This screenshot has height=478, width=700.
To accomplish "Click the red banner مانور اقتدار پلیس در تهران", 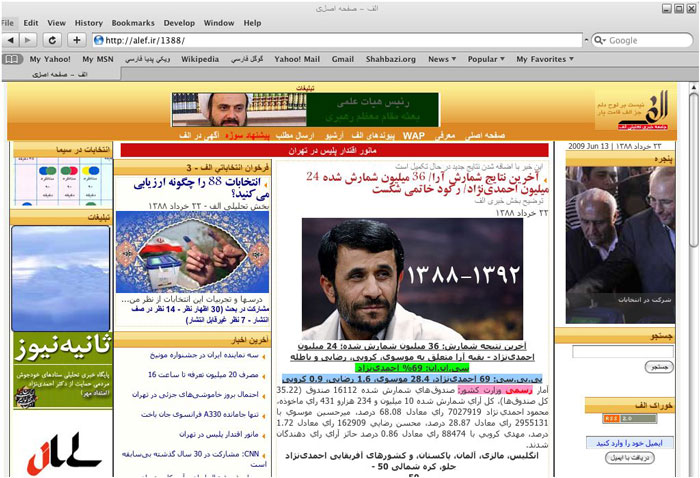I will 334,150.
